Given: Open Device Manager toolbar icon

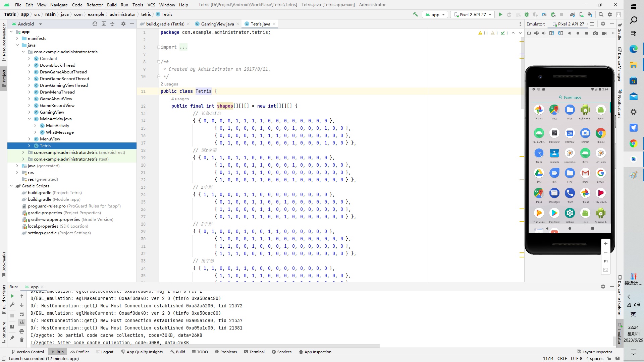Looking at the screenshot, I should (x=581, y=14).
